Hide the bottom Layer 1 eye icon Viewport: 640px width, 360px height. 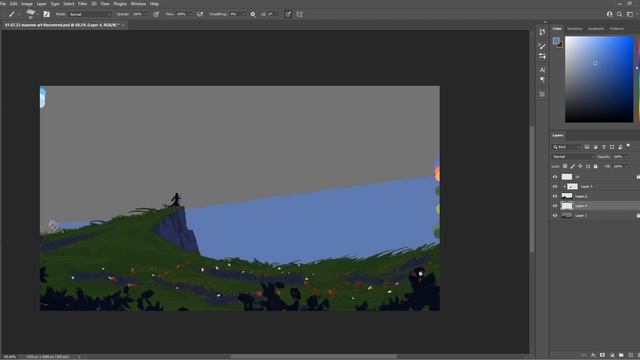[555, 216]
